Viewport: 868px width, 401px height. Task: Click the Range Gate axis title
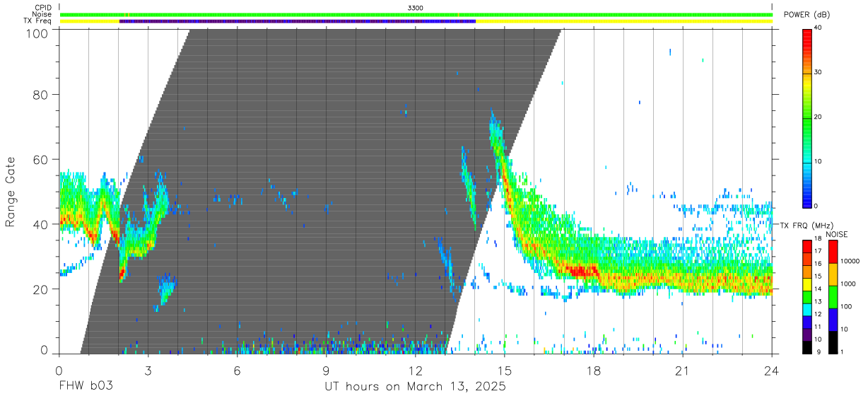click(x=11, y=192)
